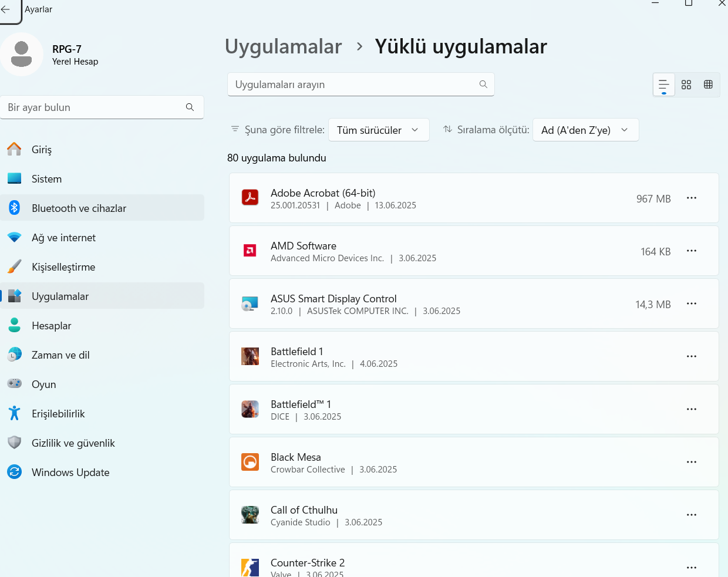
Task: Click the Counter-Strike 2 app icon
Action: coord(250,568)
